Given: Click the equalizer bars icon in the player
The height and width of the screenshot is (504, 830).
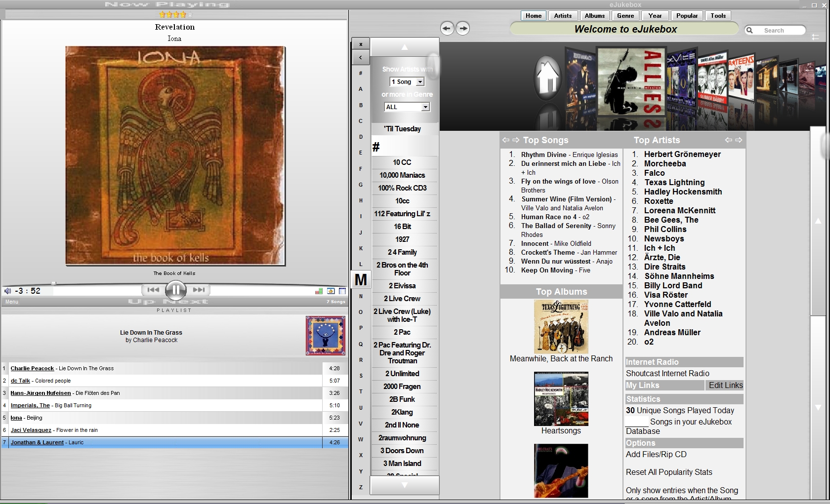Looking at the screenshot, I should [319, 291].
